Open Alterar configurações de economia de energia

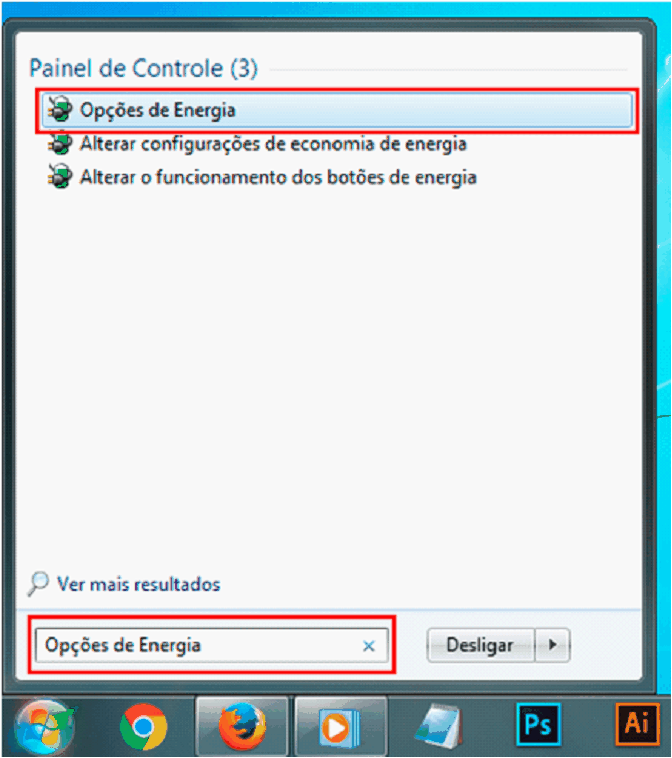[273, 144]
